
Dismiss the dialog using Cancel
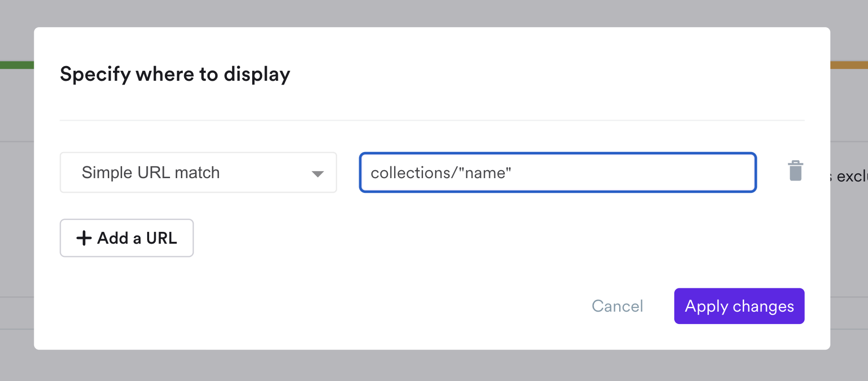click(x=617, y=306)
